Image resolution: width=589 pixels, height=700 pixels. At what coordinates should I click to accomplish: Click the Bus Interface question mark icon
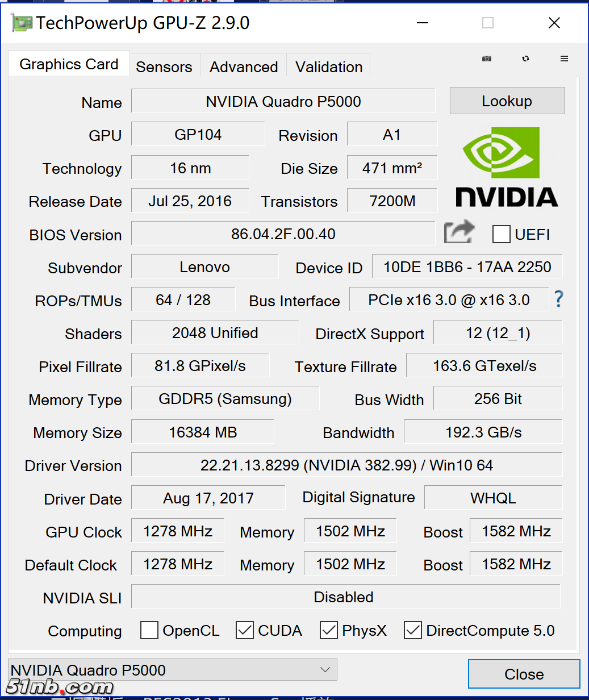[x=559, y=299]
